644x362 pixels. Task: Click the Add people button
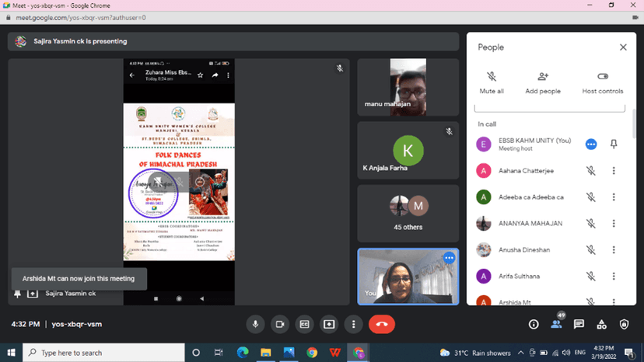(x=543, y=82)
